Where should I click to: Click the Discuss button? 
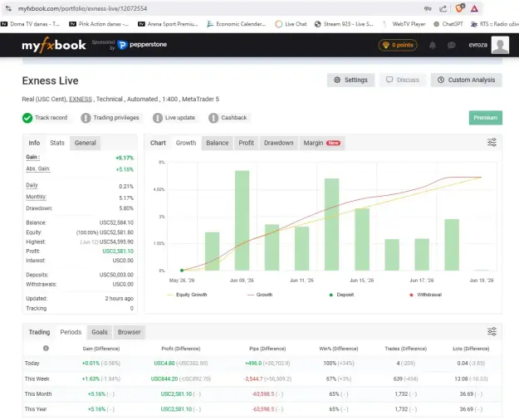[x=403, y=80]
